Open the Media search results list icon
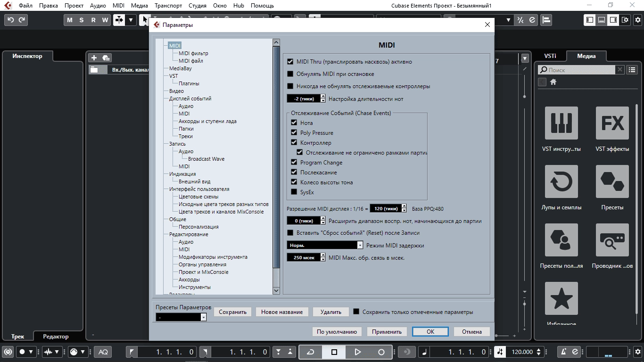This screenshot has height=362, width=644. point(632,70)
